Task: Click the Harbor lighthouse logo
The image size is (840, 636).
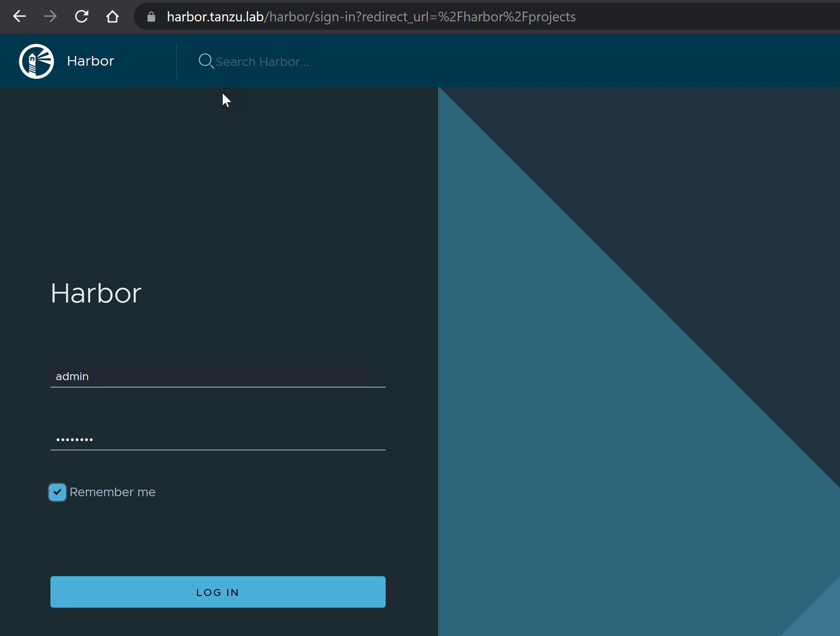Action: 36,61
